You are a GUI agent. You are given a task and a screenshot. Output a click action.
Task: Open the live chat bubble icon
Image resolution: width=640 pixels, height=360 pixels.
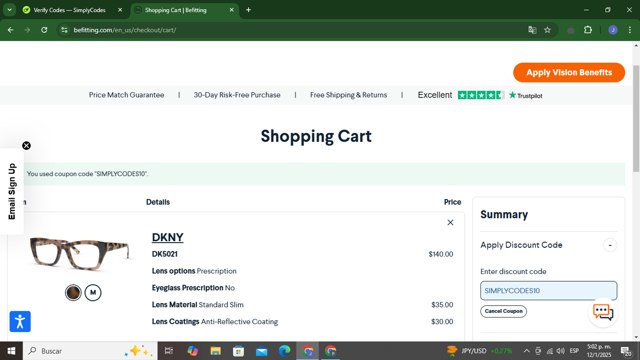click(603, 312)
